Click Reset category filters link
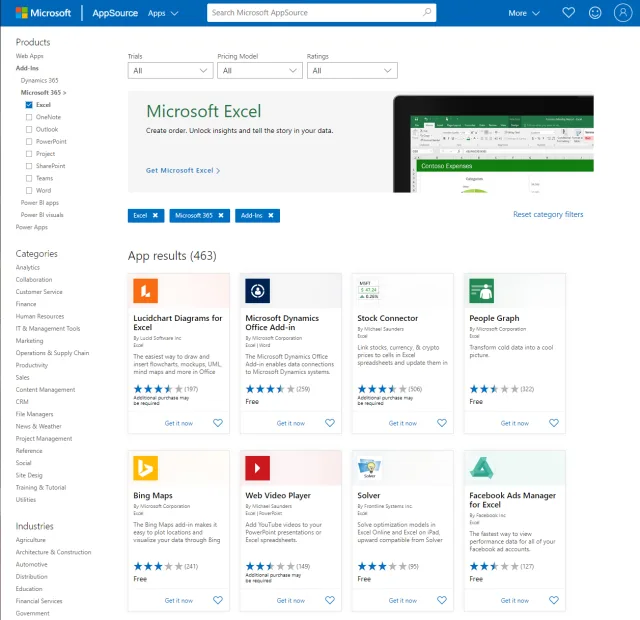The image size is (640, 620). click(548, 215)
